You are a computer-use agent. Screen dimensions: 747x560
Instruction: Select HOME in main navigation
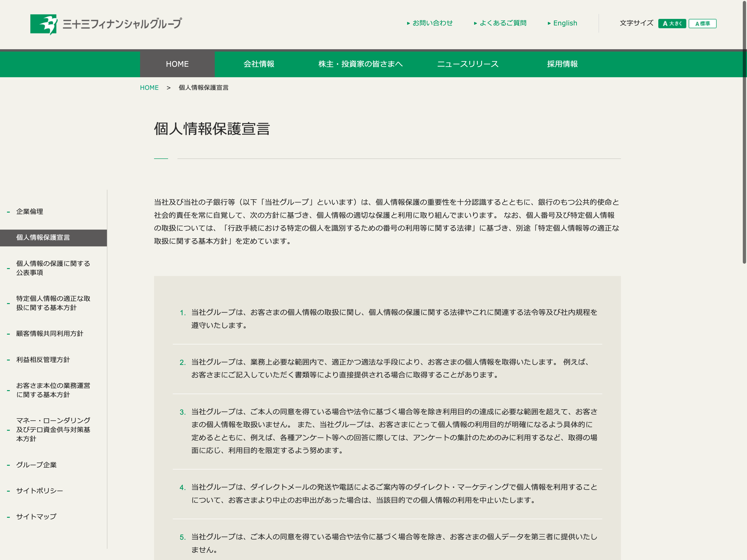(177, 64)
